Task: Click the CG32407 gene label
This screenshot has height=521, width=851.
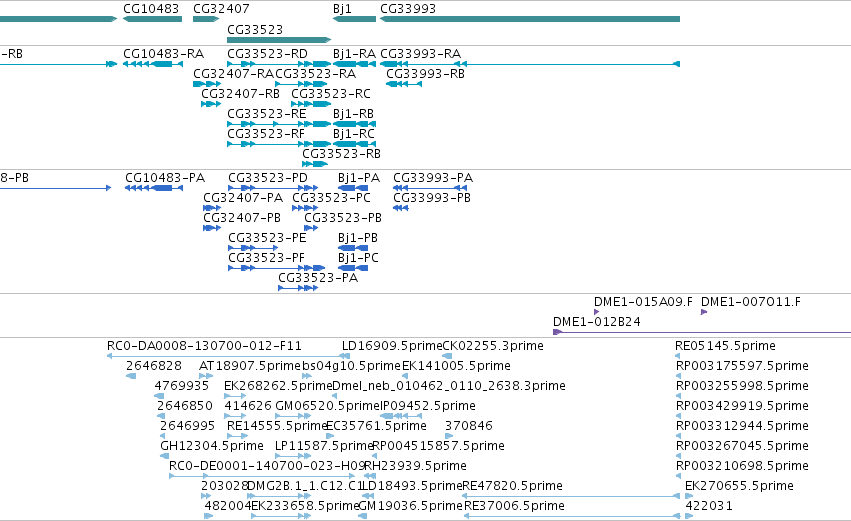Action: [221, 9]
